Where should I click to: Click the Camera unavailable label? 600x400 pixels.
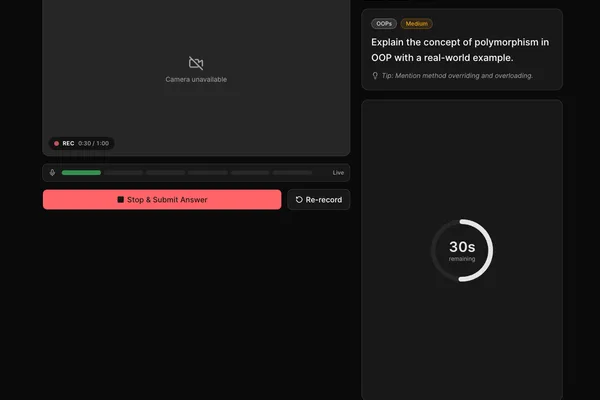pyautogui.click(x=196, y=80)
